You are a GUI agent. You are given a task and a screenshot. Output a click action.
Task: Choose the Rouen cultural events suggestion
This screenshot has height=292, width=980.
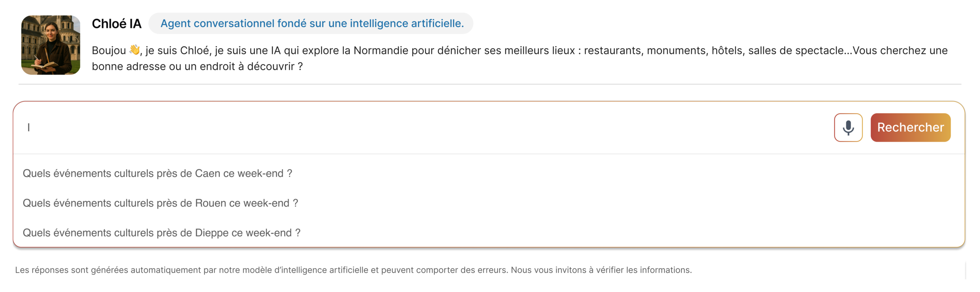[160, 203]
